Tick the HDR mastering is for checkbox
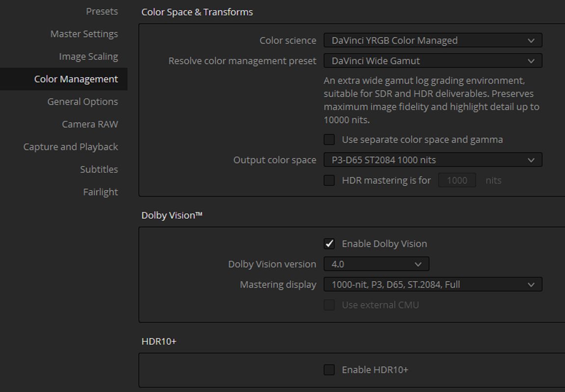 pos(329,180)
